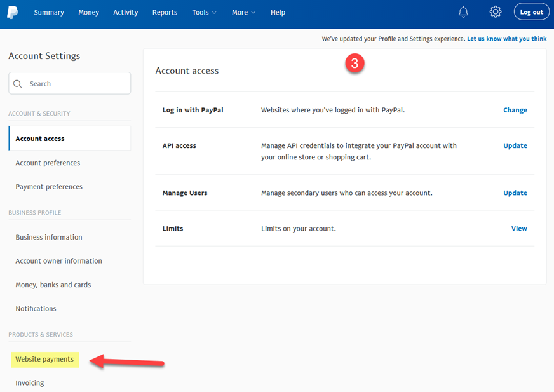Image resolution: width=554 pixels, height=392 pixels.
Task: Click the search magnifier icon
Action: click(17, 84)
